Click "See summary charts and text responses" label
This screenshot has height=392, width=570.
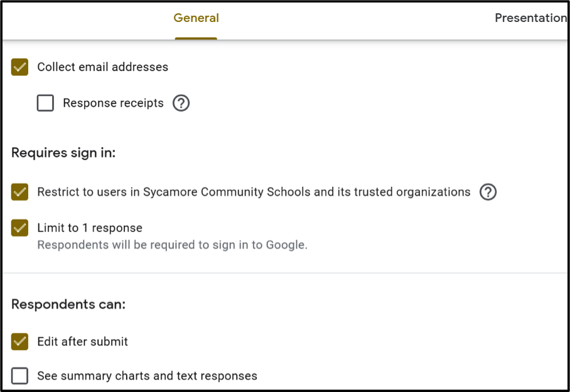coord(147,376)
